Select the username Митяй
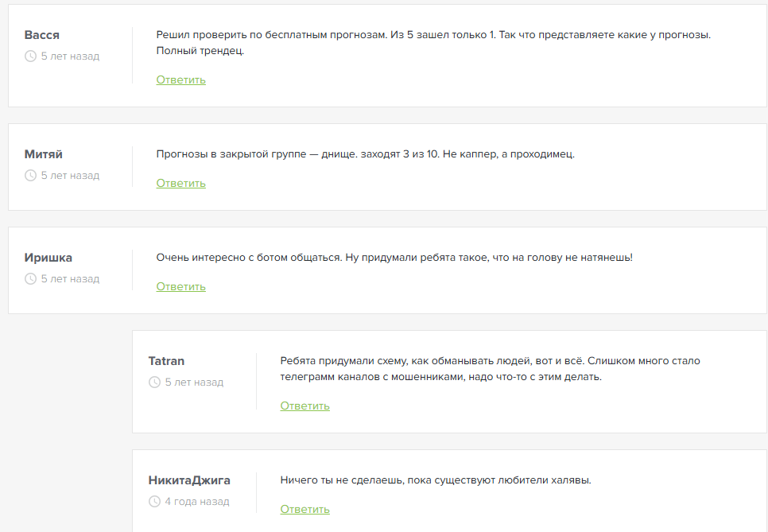Viewport: 768px width, 532px height. (44, 154)
